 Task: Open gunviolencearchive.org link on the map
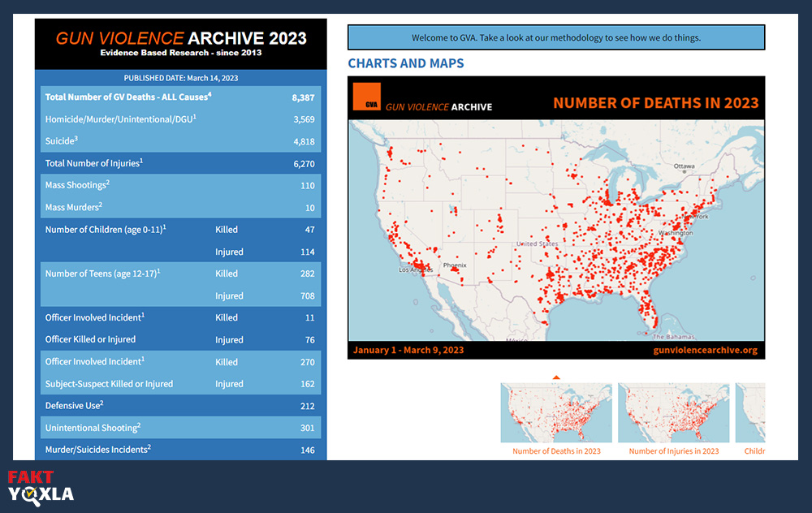pos(706,350)
